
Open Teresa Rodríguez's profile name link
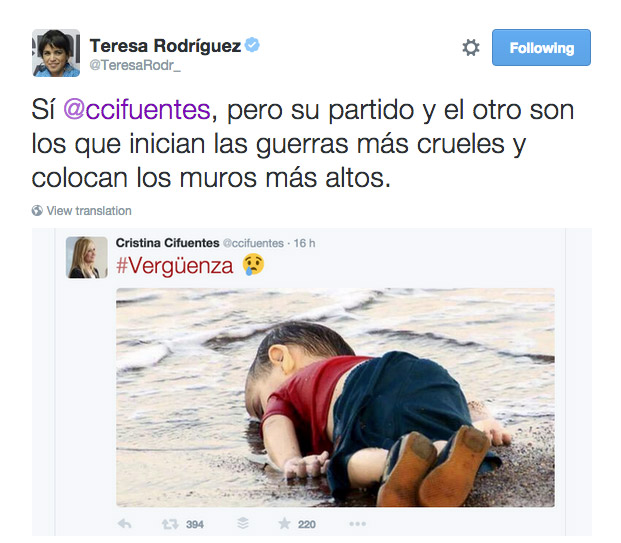[x=165, y=46]
